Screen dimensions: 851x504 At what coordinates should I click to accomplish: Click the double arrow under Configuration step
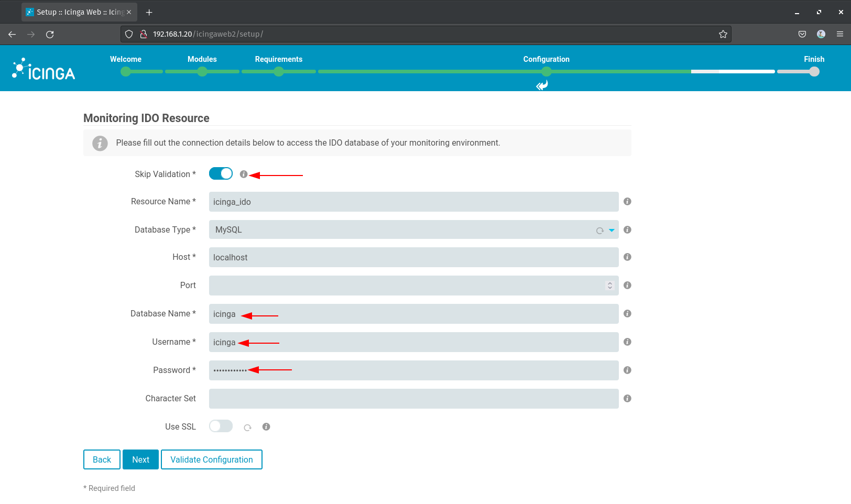542,85
